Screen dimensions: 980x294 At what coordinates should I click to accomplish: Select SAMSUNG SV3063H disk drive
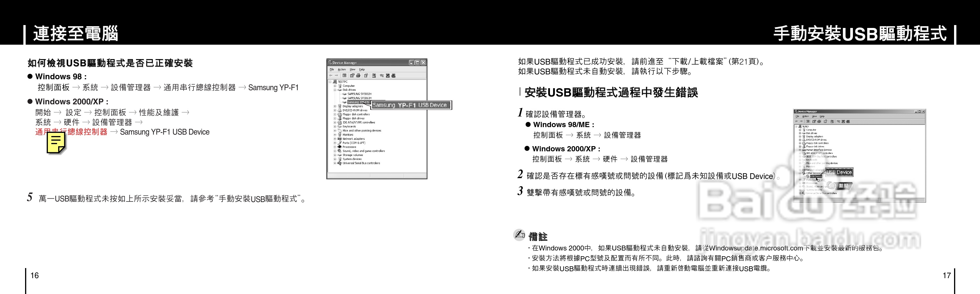[x=359, y=98]
